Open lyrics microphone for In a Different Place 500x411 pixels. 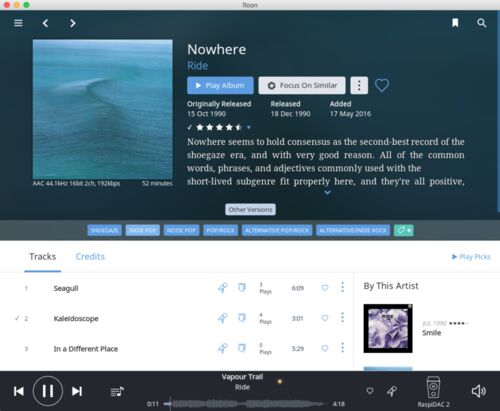[223, 348]
